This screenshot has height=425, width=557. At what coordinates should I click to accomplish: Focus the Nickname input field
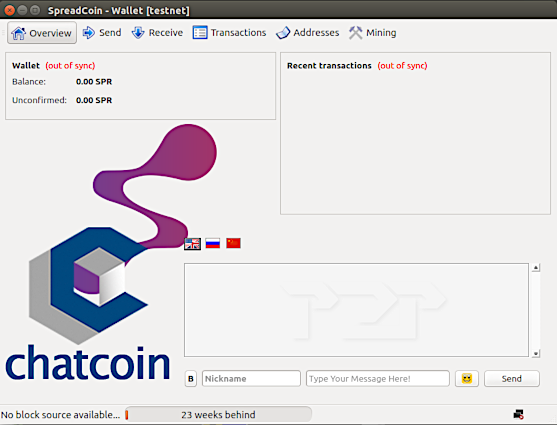251,378
